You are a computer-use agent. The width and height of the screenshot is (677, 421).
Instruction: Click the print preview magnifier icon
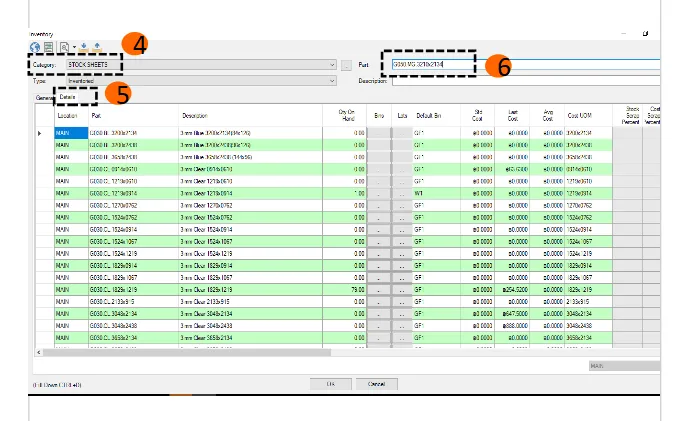(x=64, y=47)
